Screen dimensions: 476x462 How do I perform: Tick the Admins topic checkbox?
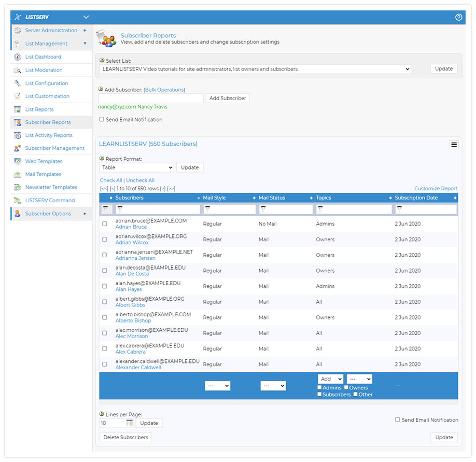click(319, 387)
